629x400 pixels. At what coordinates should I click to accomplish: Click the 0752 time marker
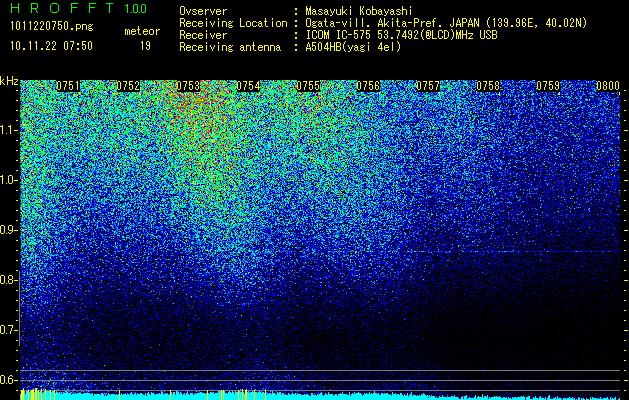(x=128, y=86)
